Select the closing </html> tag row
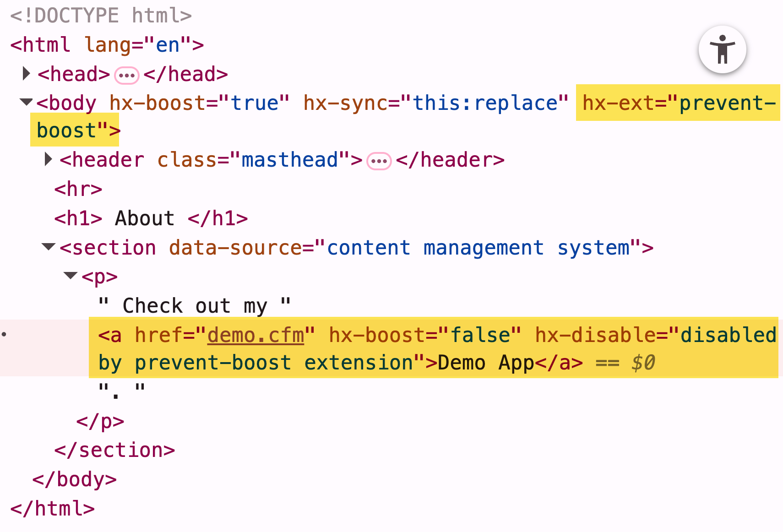783x532 pixels. point(53,509)
